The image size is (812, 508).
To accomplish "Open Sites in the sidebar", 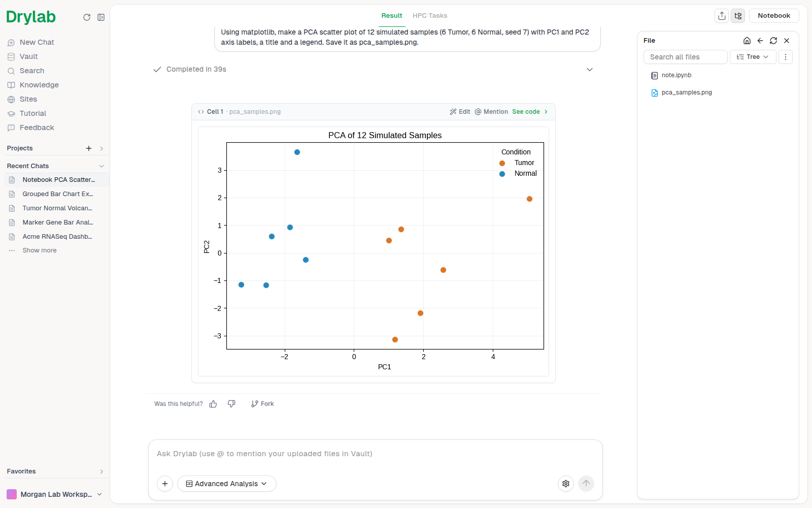I will point(28,99).
